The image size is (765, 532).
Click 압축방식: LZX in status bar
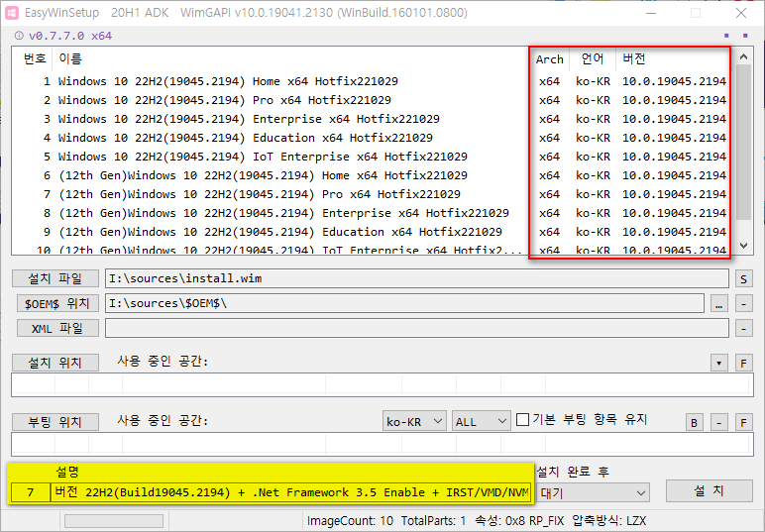(608, 521)
